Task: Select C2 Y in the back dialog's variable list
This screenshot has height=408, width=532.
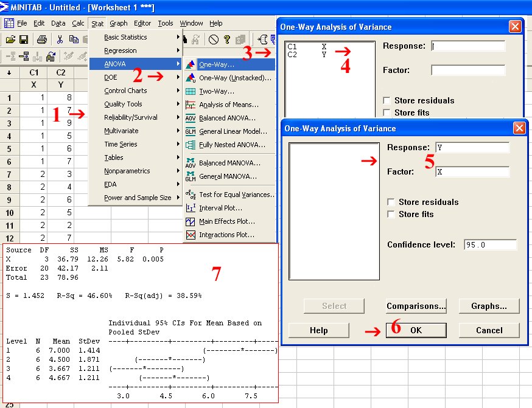Action: click(x=307, y=55)
